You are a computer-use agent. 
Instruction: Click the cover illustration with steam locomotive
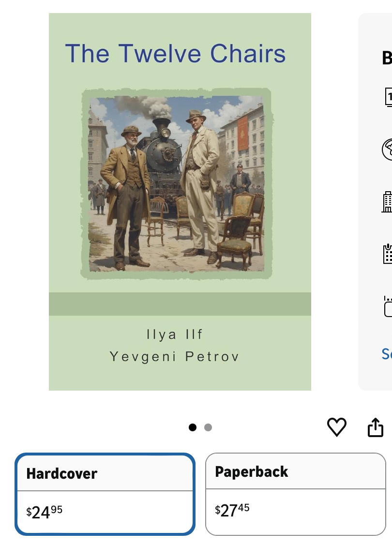tap(177, 183)
